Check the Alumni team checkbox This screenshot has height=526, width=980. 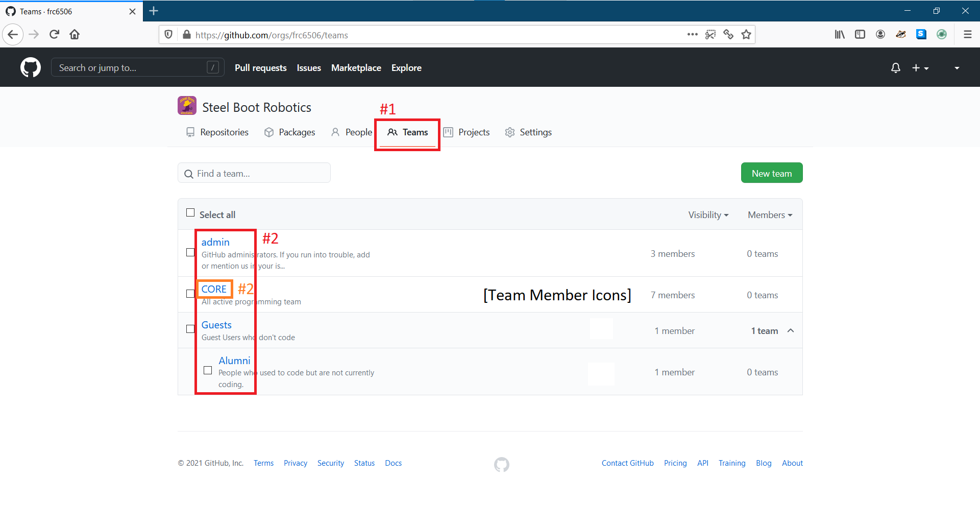point(208,370)
